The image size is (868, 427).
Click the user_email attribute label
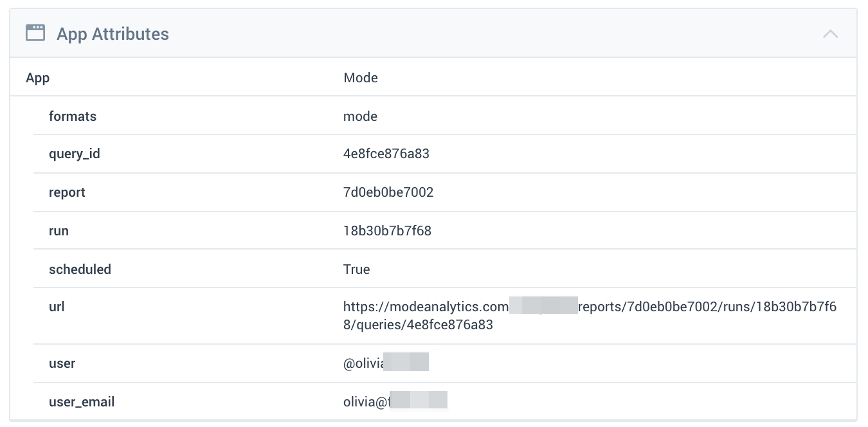click(82, 403)
